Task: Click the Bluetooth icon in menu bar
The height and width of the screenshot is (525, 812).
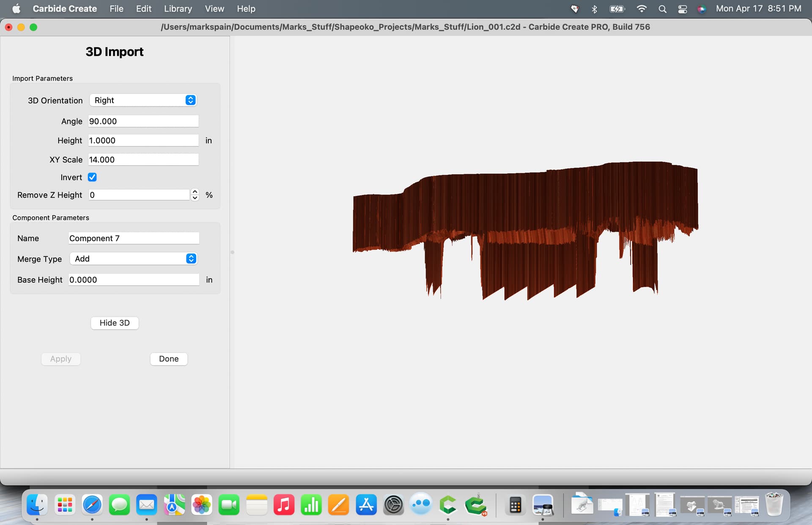Action: (594, 9)
